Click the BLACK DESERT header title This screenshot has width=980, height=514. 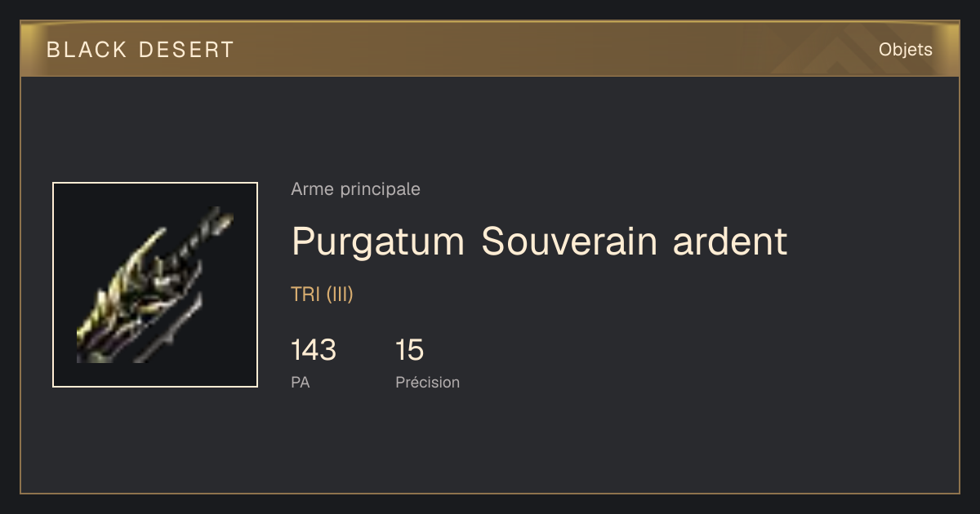pos(140,50)
